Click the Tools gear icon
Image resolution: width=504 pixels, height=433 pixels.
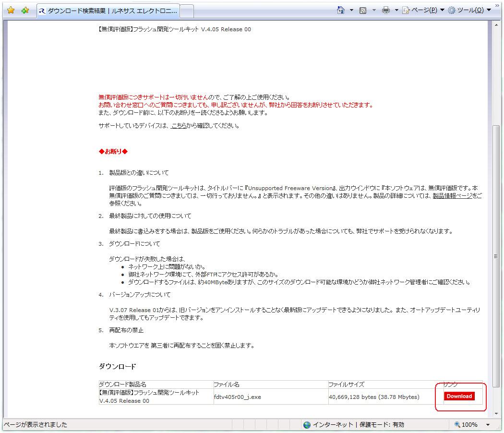(452, 10)
